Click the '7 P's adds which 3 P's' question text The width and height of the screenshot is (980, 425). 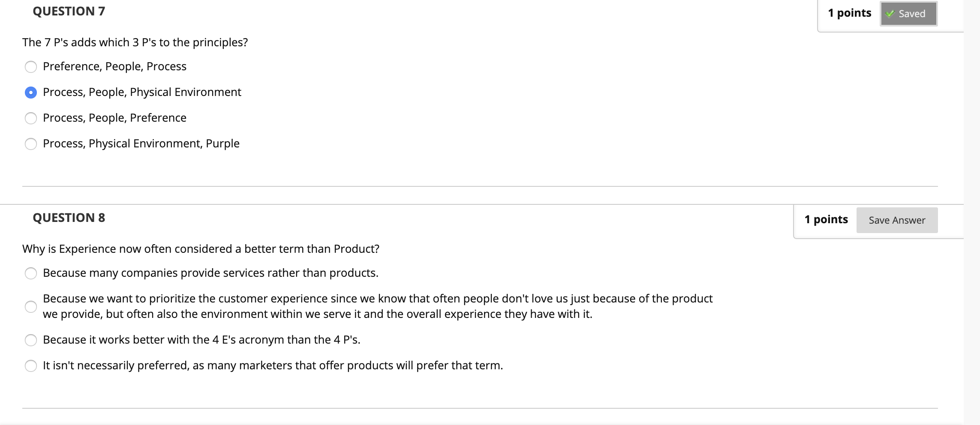(135, 42)
